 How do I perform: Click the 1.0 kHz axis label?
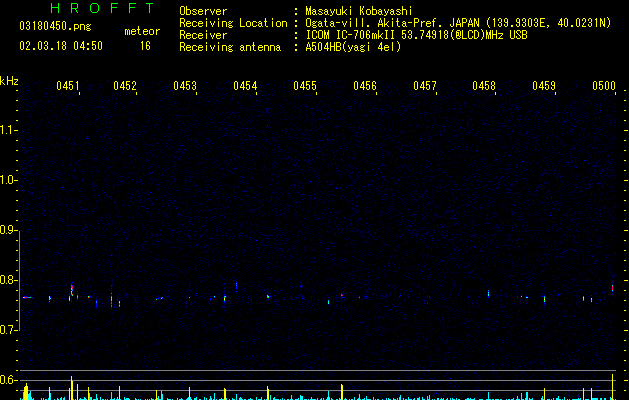coord(9,180)
